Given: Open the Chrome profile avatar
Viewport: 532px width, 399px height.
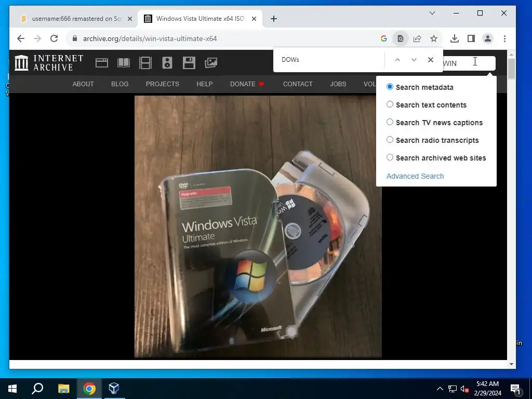Looking at the screenshot, I should coord(487,38).
